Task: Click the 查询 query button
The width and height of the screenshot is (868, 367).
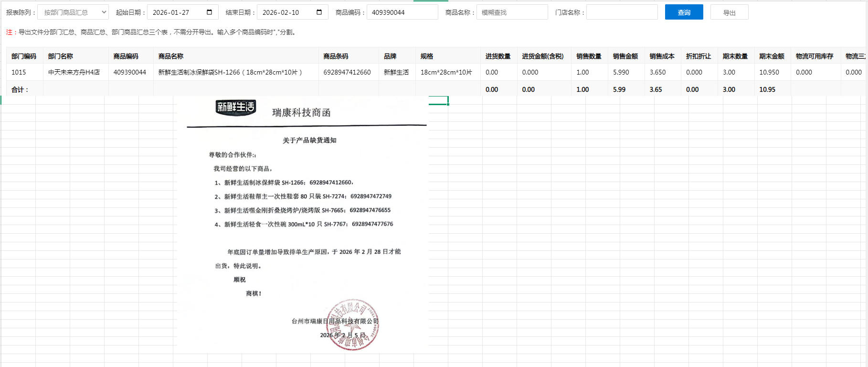Action: tap(684, 12)
